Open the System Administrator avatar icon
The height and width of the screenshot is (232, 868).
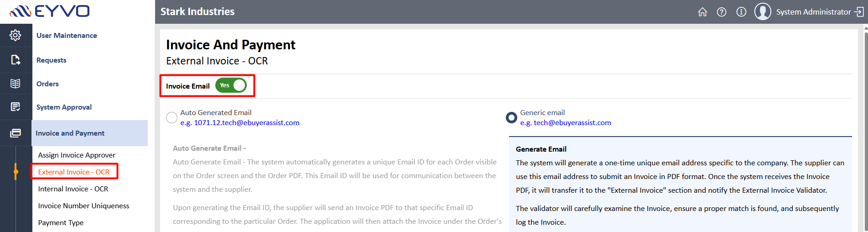pos(763,12)
